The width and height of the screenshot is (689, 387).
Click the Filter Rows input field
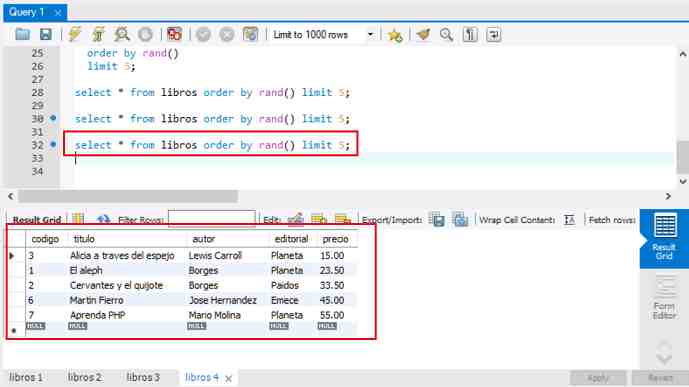(x=212, y=218)
